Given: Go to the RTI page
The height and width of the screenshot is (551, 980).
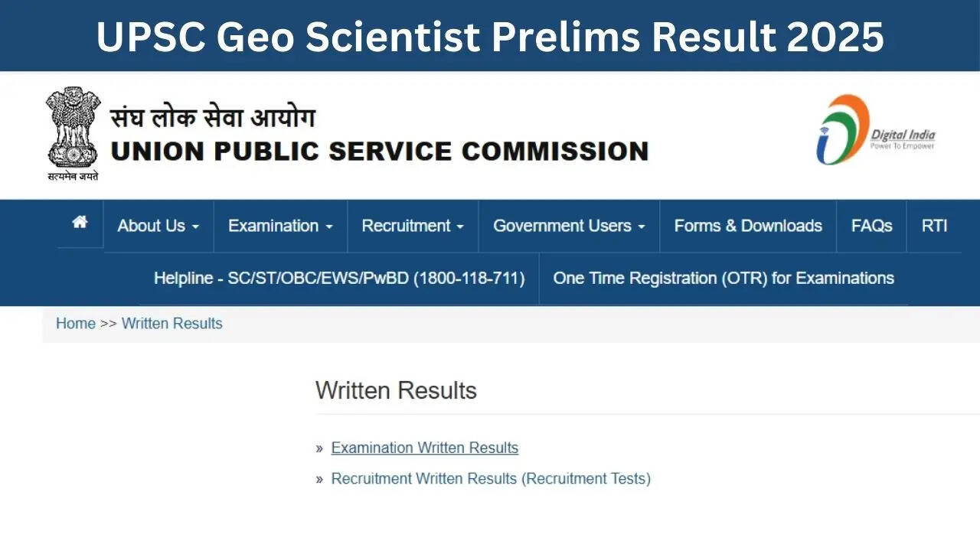Looking at the screenshot, I should (x=934, y=226).
